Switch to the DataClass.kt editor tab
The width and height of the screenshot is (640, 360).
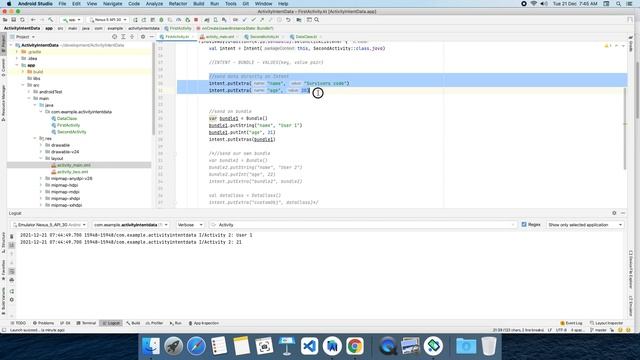(x=306, y=37)
